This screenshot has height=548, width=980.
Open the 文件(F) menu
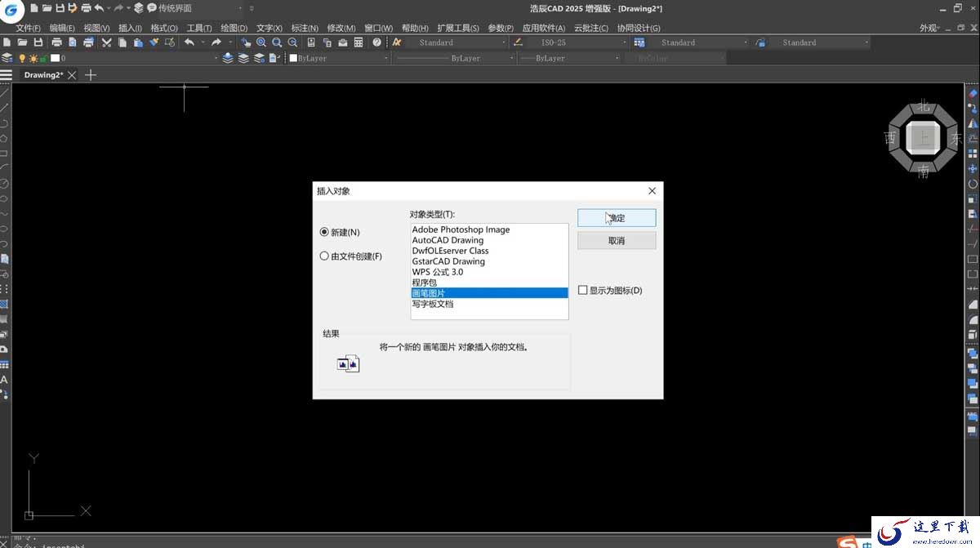[x=28, y=28]
